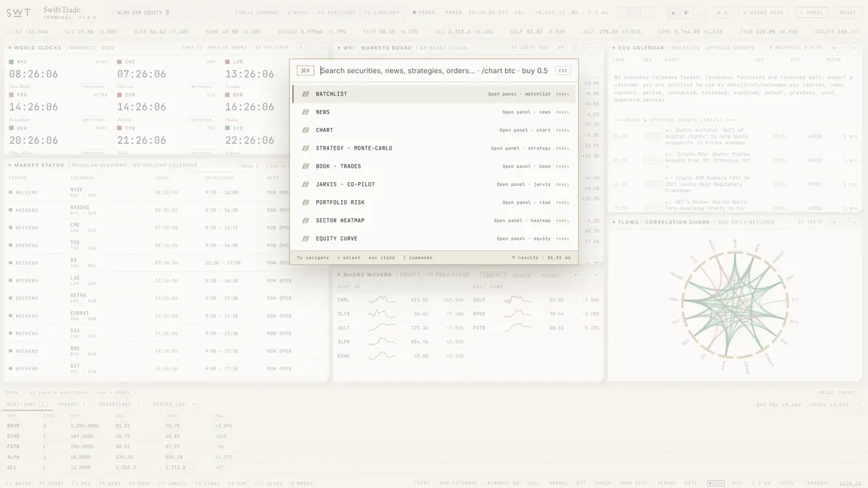Click the icon beside EQUITY CURVE
Image resolution: width=868 pixels, height=488 pixels.
coord(305,239)
